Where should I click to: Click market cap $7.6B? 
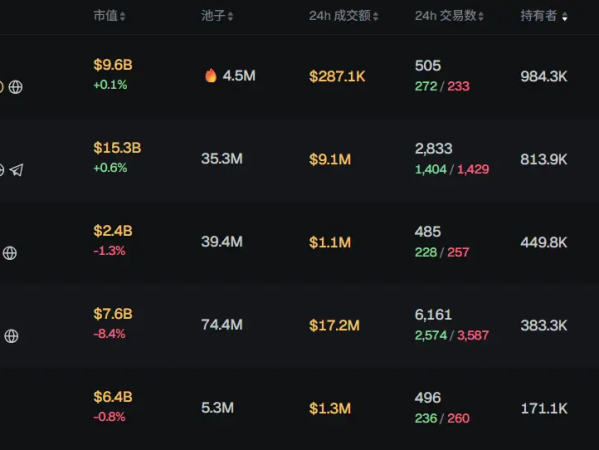pyautogui.click(x=113, y=314)
